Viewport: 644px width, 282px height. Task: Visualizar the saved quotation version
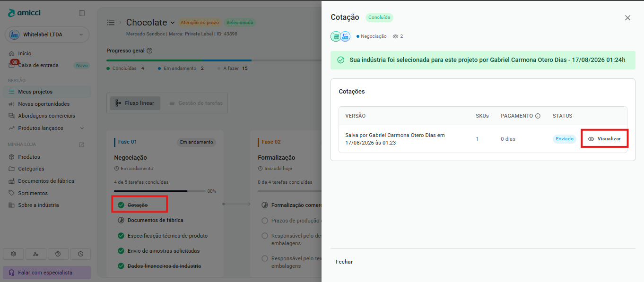[604, 139]
